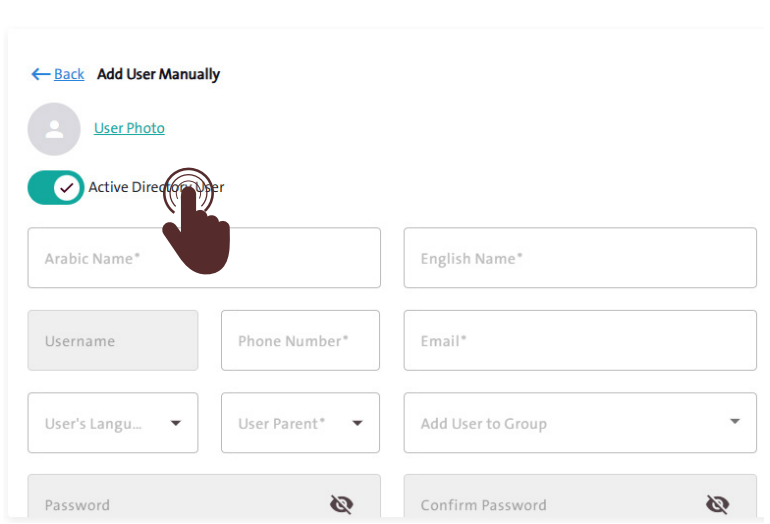The width and height of the screenshot is (770, 524).
Task: Reveal Confirm Password with eye icon
Action: (x=717, y=505)
